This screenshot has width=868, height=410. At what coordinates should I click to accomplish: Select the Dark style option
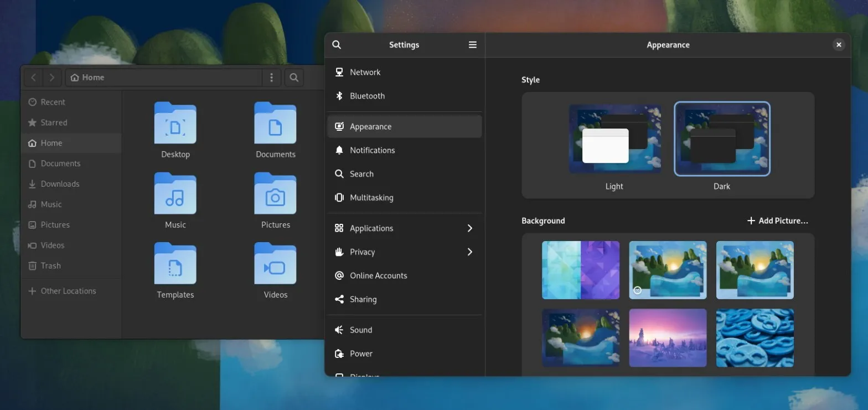(722, 140)
